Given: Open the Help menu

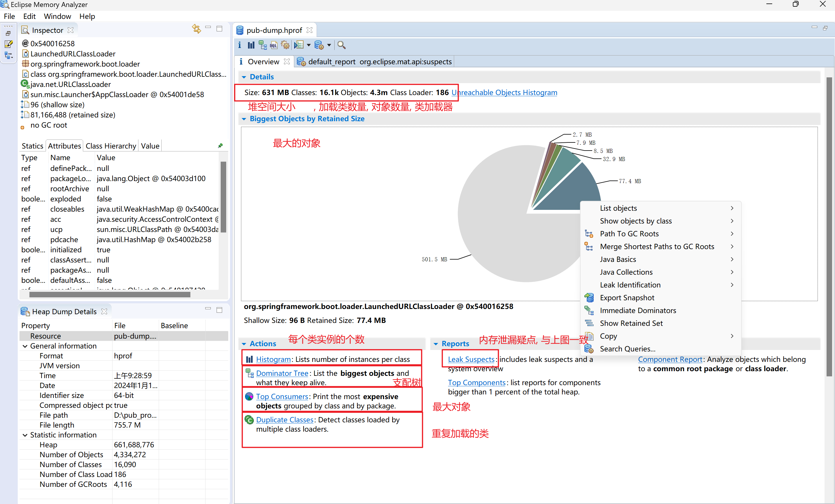Looking at the screenshot, I should coord(87,16).
